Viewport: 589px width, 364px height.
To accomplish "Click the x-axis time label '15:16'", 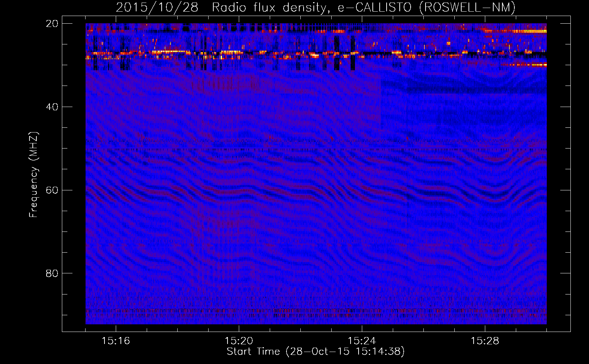I will pos(116,341).
